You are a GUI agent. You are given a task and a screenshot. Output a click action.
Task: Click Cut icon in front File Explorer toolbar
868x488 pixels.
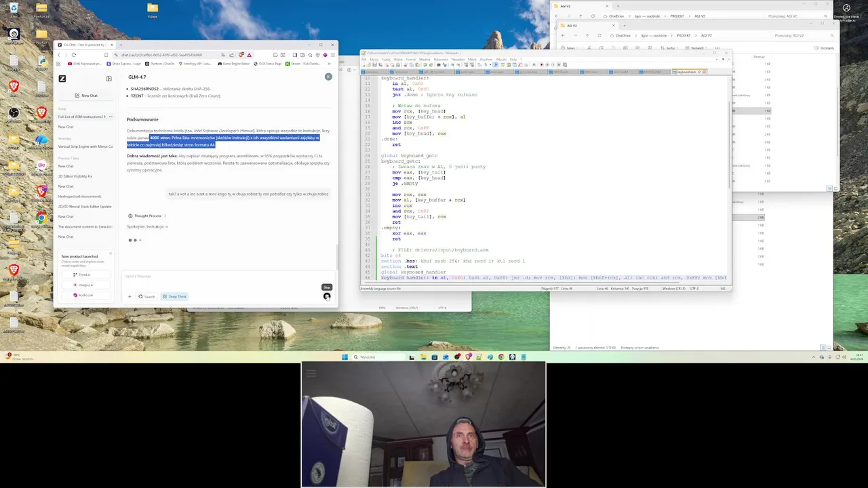589,48
